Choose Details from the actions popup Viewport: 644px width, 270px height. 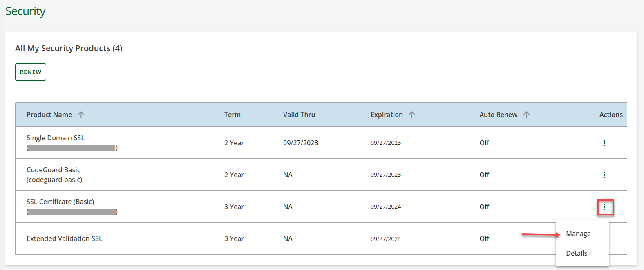coord(577,253)
